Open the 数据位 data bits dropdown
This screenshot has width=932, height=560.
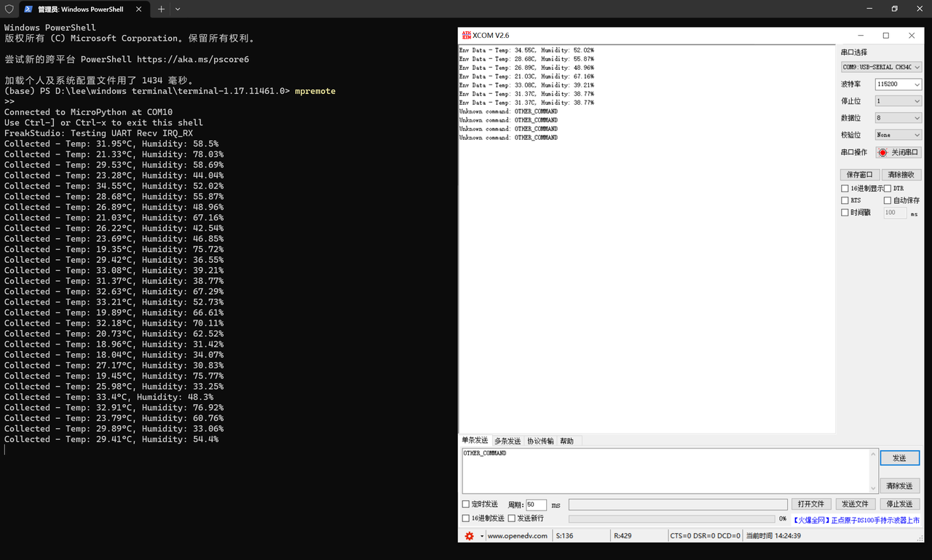click(x=899, y=118)
